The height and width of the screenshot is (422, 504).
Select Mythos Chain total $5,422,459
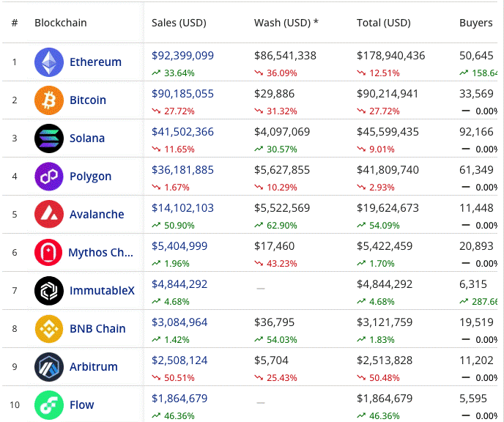click(385, 246)
